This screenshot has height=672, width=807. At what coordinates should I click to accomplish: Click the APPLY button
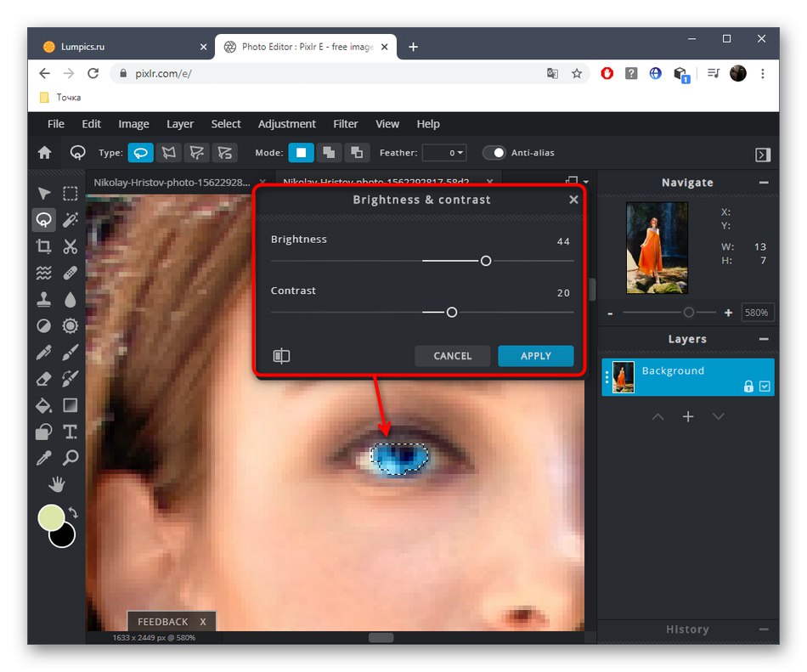[x=536, y=356]
